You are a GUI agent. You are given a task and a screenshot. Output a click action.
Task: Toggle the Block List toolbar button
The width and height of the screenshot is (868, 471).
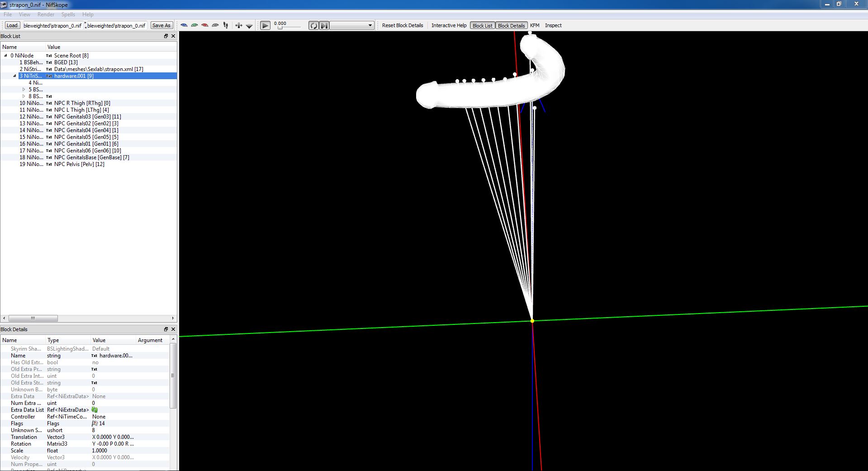coord(482,26)
